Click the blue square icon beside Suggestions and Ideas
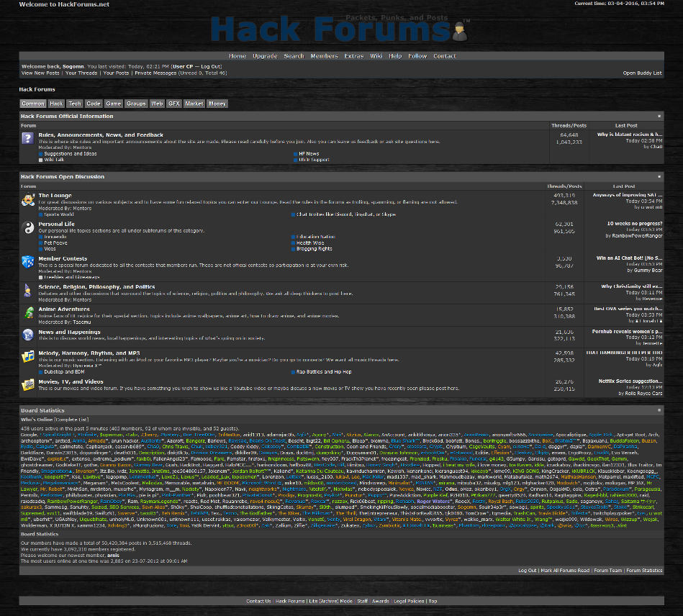The image size is (683, 616). (40, 154)
